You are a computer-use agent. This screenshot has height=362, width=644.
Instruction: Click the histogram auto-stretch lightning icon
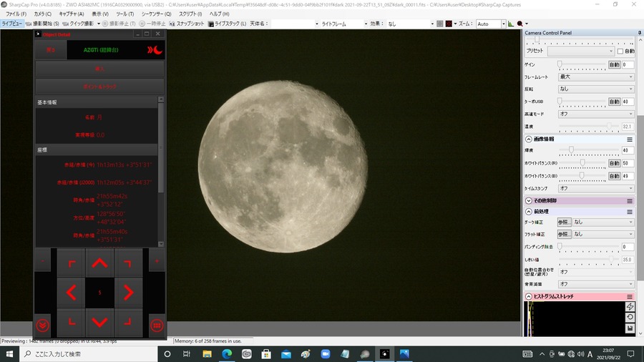(630, 306)
